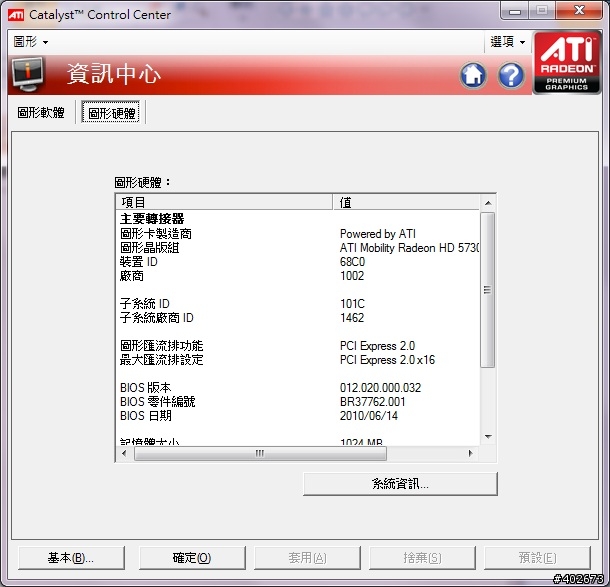This screenshot has height=587, width=610.
Task: Click the subsystem ID value 101C
Action: click(352, 304)
